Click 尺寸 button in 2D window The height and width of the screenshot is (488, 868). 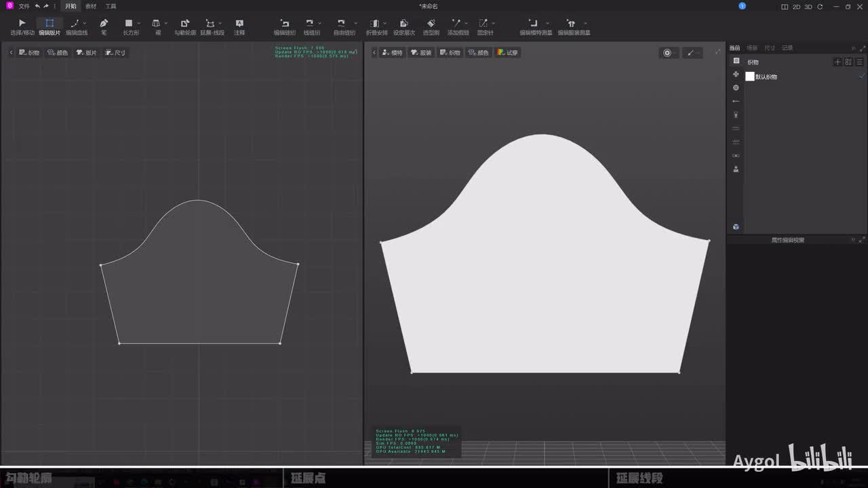pyautogui.click(x=115, y=52)
